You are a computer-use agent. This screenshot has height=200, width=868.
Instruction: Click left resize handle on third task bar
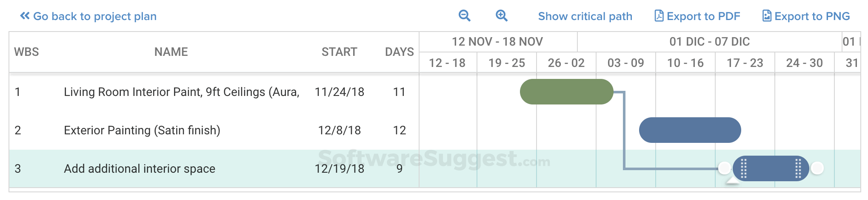(x=744, y=168)
